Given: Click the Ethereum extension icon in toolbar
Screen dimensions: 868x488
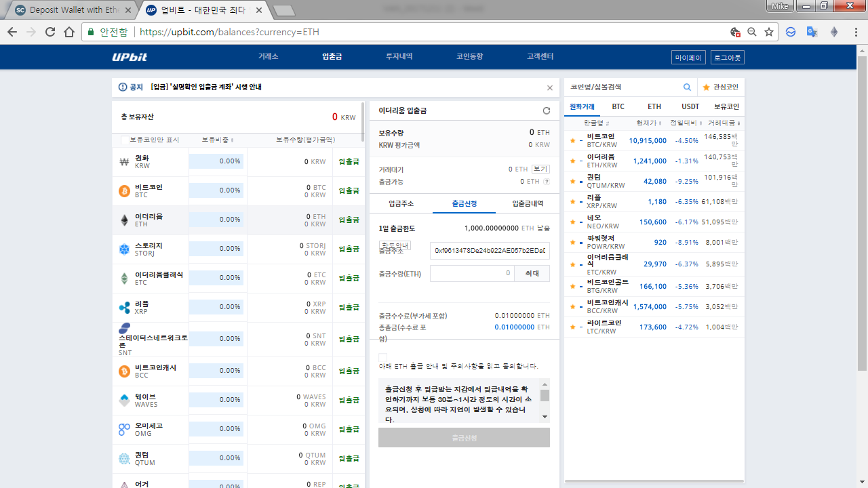Looking at the screenshot, I should pyautogui.click(x=834, y=32).
